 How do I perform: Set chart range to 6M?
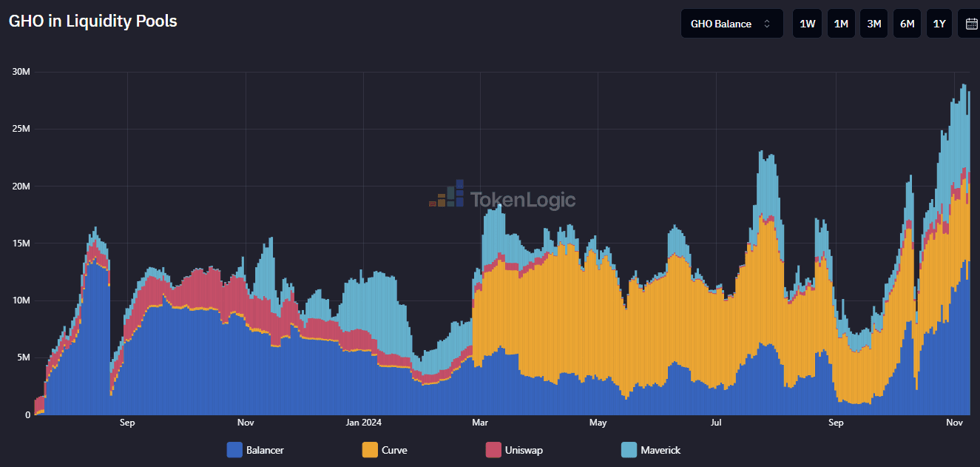click(907, 24)
